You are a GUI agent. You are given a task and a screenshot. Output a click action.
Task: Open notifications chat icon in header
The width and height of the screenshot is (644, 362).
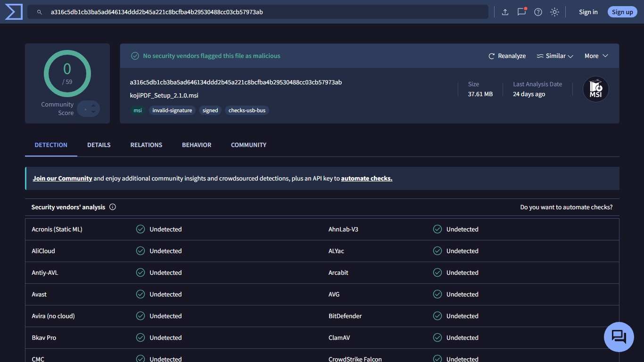coord(521,12)
